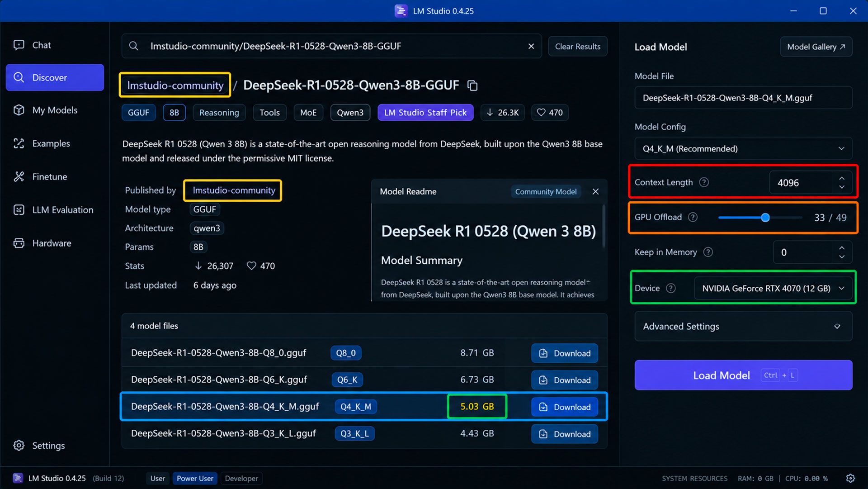Increase Context Length with up arrow
Screen dimensions: 868x489
tap(842, 178)
